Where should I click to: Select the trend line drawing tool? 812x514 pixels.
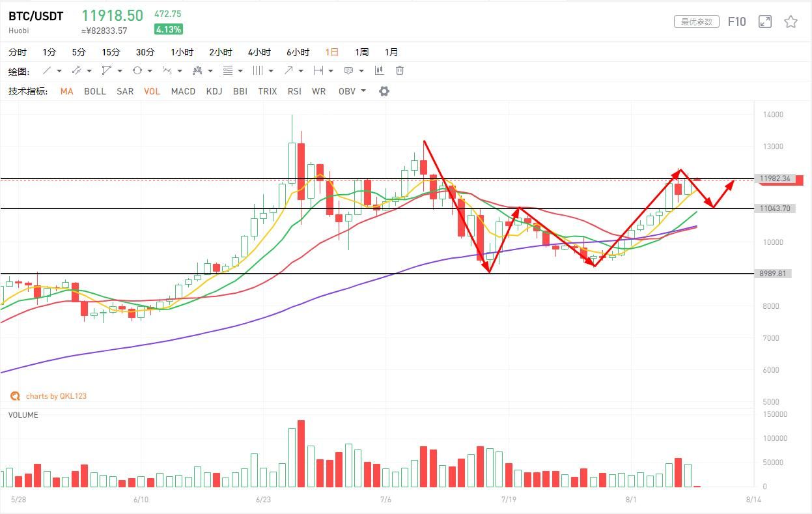tap(47, 70)
